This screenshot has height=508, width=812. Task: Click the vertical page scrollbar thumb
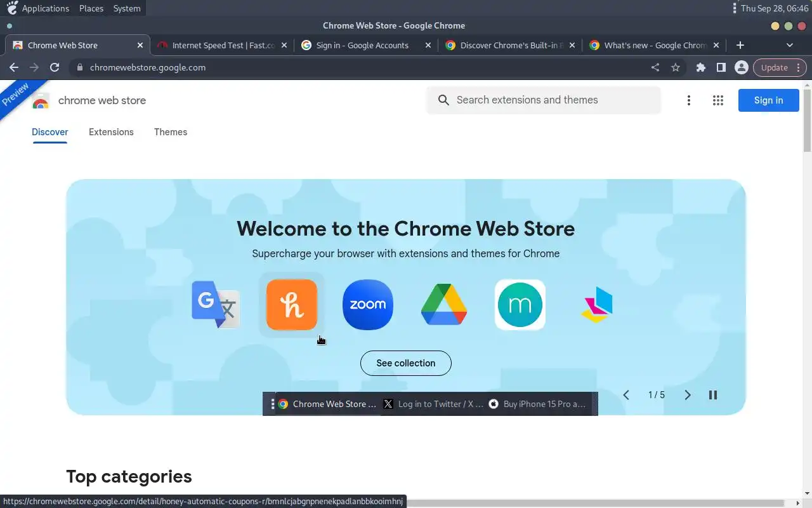point(807,121)
